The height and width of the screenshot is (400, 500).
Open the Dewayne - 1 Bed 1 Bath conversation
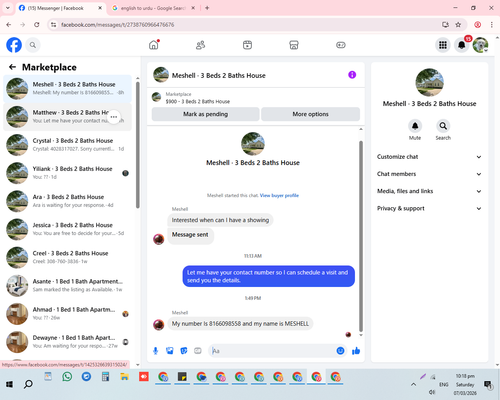[67, 342]
